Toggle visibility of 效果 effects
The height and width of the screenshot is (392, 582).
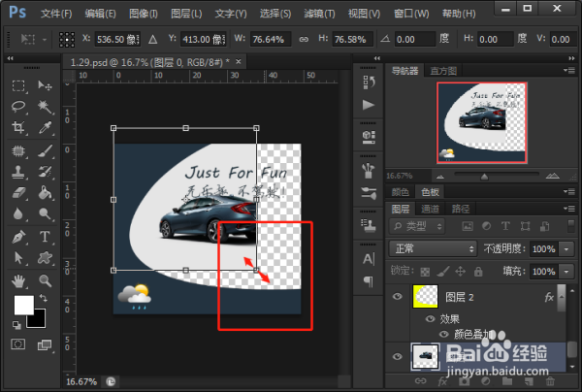(430, 319)
